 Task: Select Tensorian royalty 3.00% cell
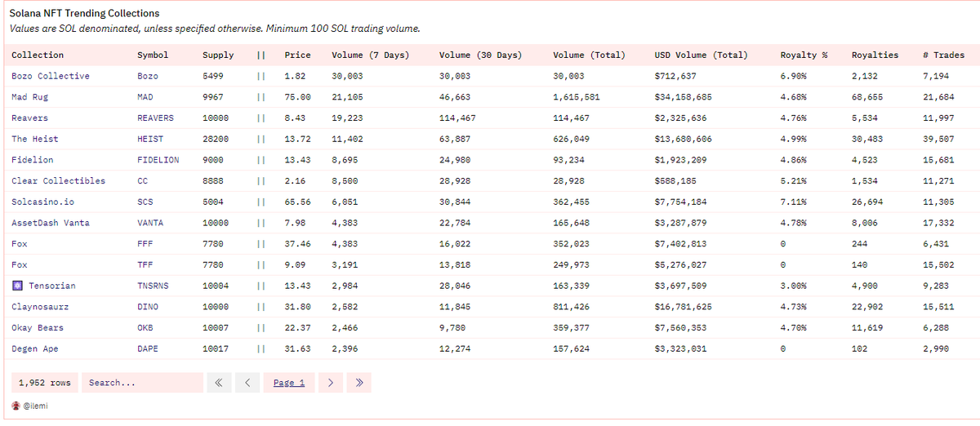coord(794,286)
